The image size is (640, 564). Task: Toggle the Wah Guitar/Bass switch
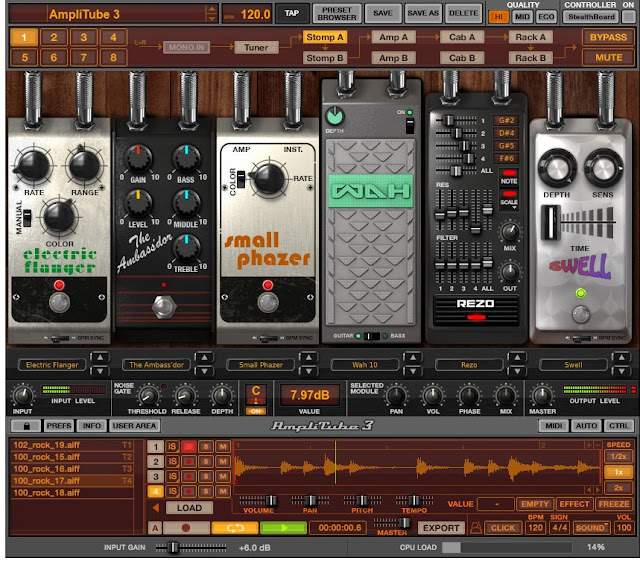371,336
